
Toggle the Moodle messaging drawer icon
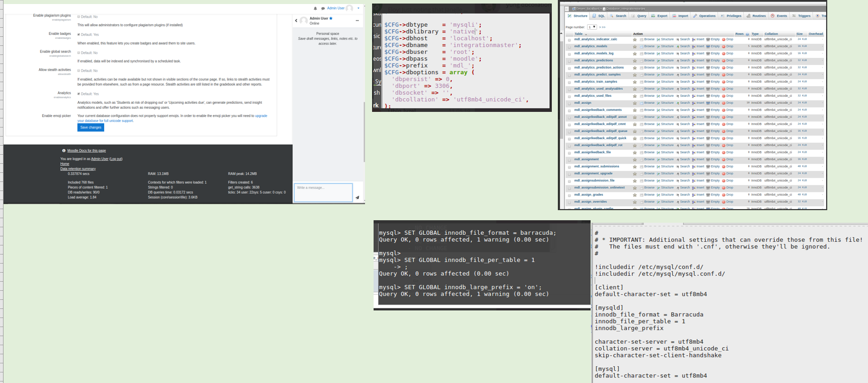pyautogui.click(x=323, y=9)
